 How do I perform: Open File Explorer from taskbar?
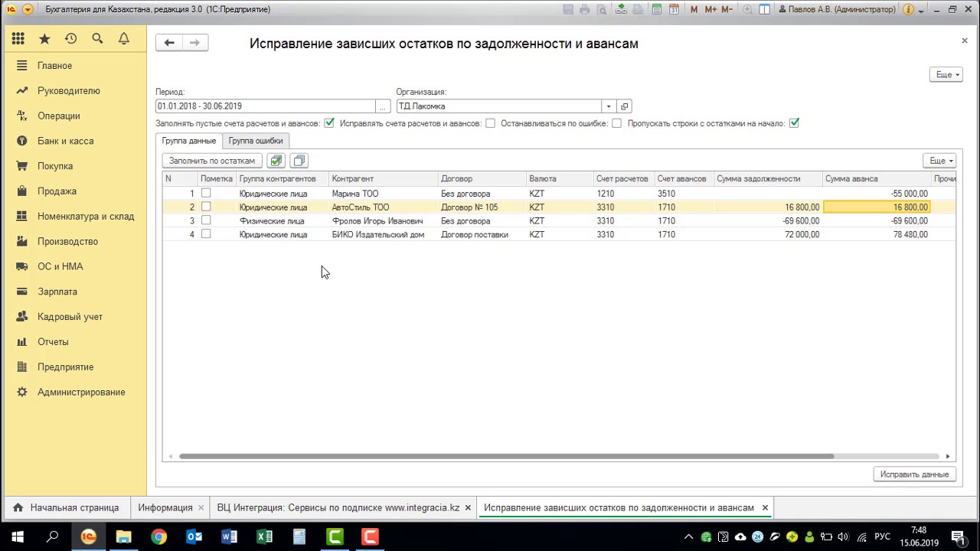point(123,536)
